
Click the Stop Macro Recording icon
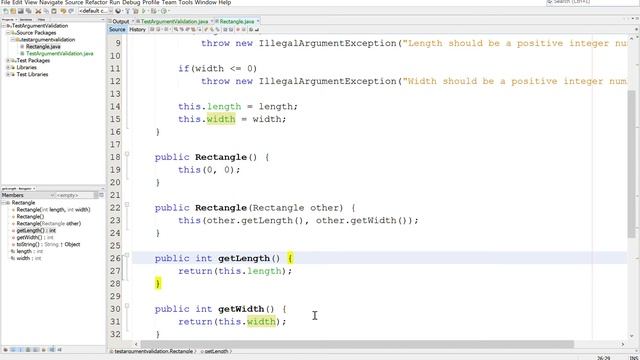244,29
